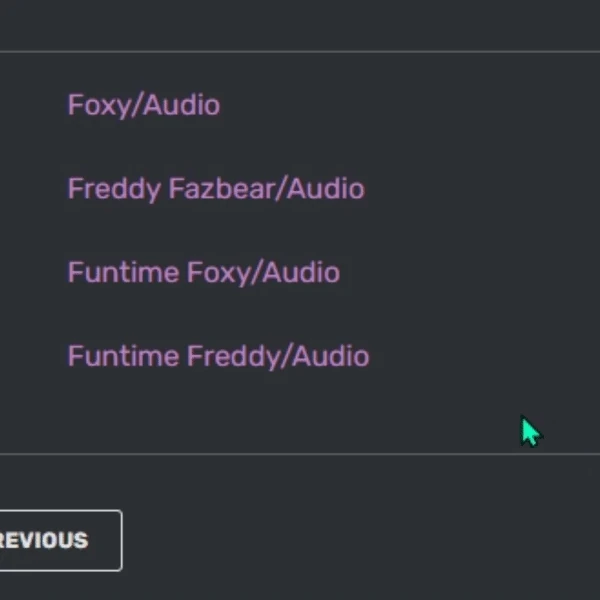
Task: Open the Foxy/Audio link
Action: pos(143,105)
